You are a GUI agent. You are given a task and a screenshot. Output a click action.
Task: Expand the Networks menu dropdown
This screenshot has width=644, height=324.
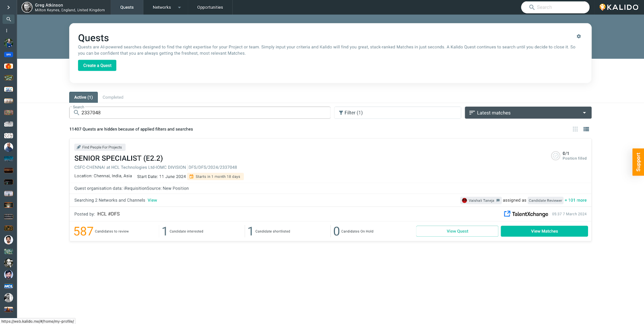(x=179, y=7)
